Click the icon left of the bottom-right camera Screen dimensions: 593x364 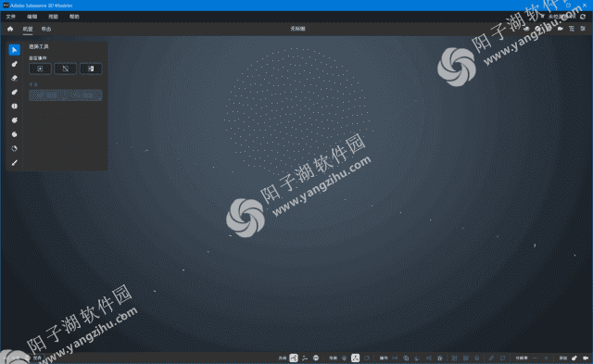point(574,358)
